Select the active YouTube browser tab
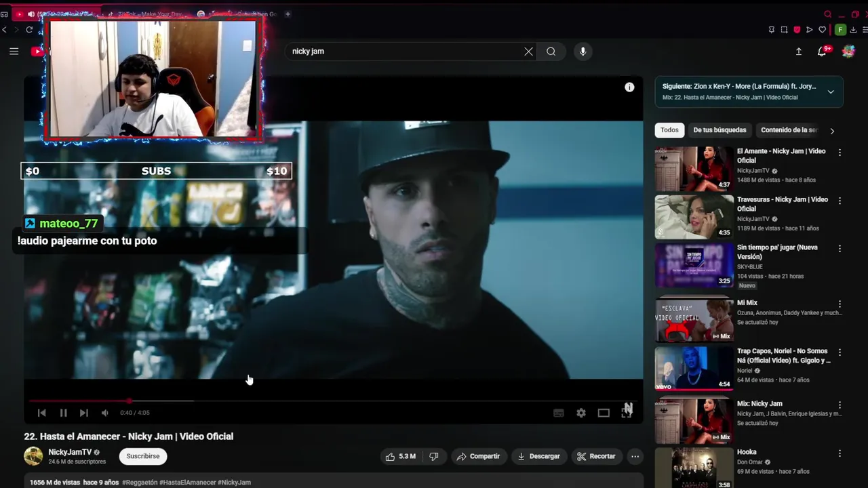This screenshot has height=488, width=868. click(x=56, y=14)
